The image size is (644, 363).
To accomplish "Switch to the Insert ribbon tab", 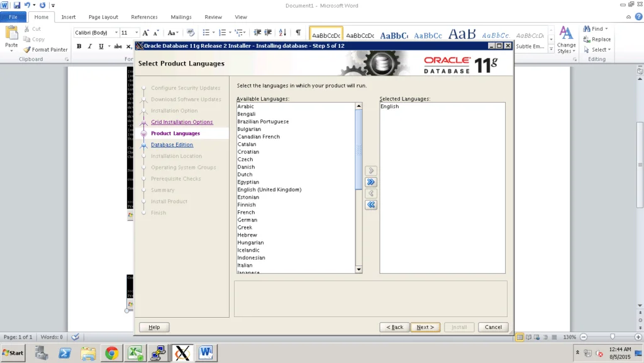I will coord(68,17).
